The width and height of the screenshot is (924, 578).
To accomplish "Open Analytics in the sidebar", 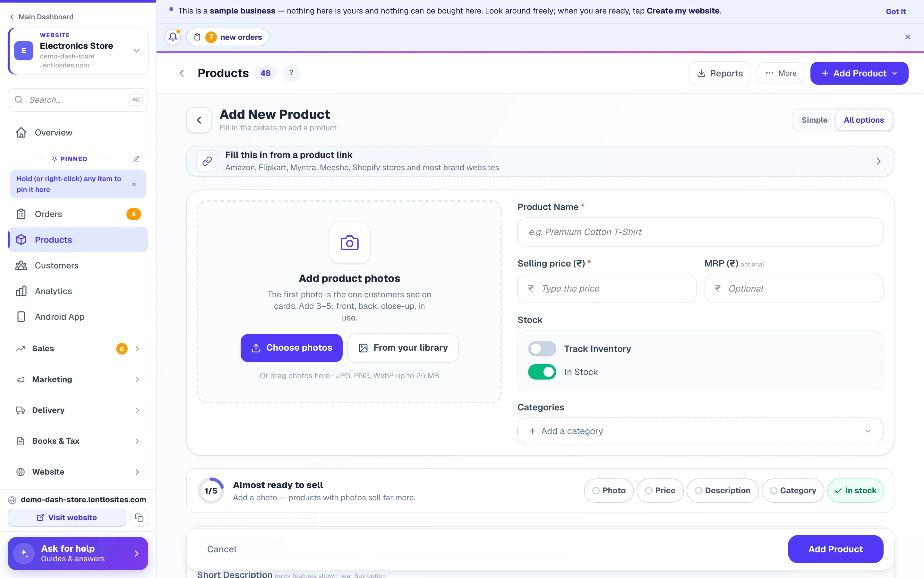I will [78, 291].
